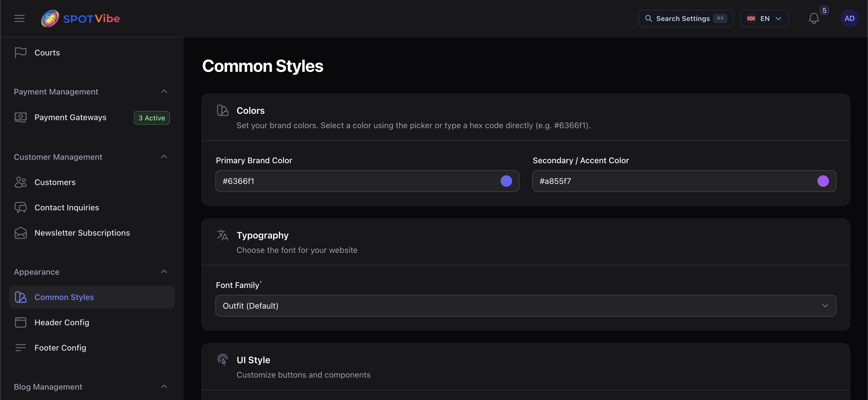Image resolution: width=868 pixels, height=400 pixels.
Task: Open Header Config settings
Action: coord(92,322)
